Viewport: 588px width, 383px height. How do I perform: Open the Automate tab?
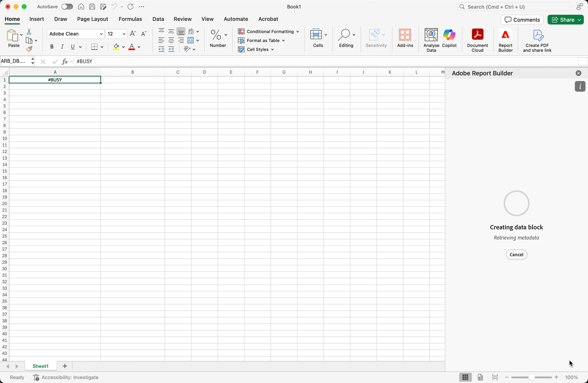236,19
